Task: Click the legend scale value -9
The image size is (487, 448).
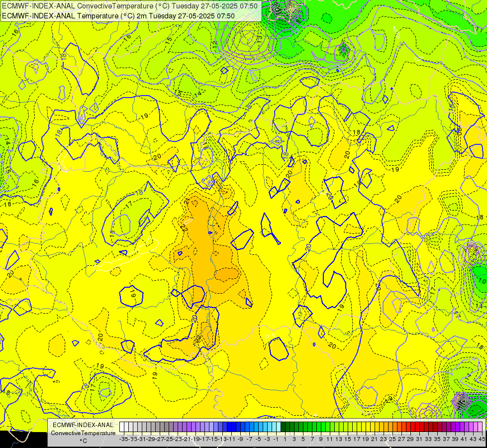Action: tap(240, 439)
